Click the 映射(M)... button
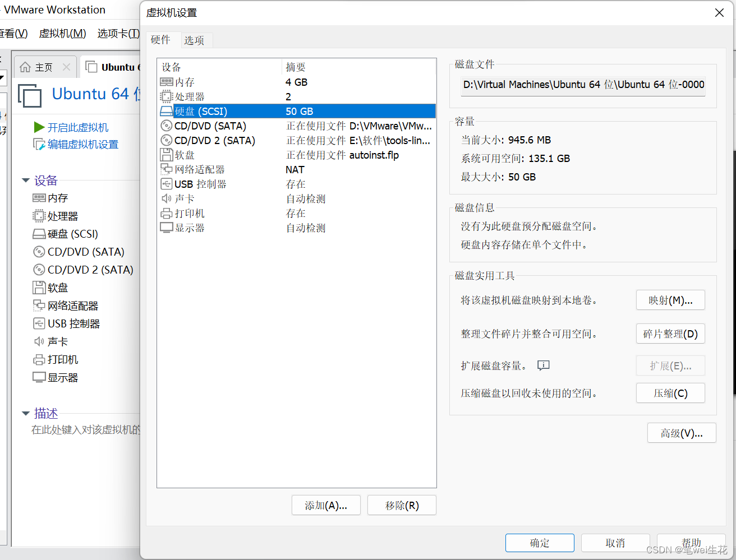 click(x=670, y=300)
